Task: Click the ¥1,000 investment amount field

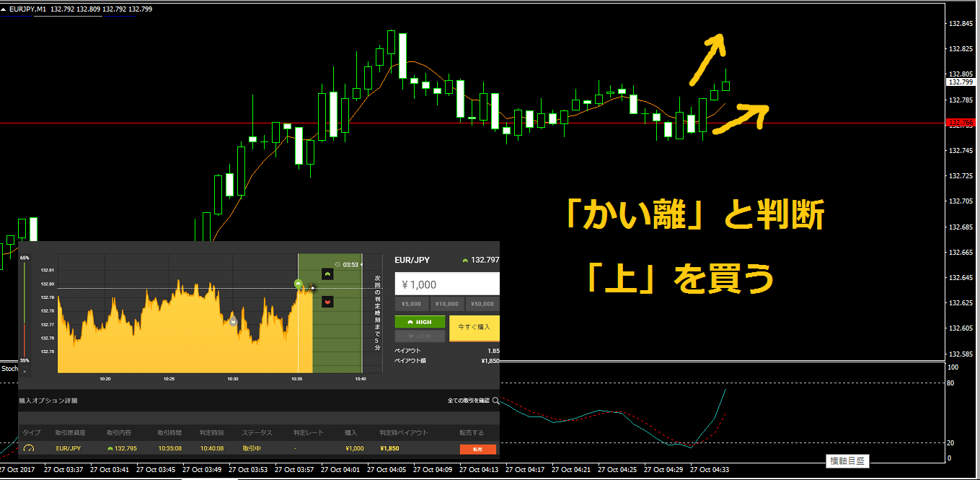Action: (x=447, y=284)
